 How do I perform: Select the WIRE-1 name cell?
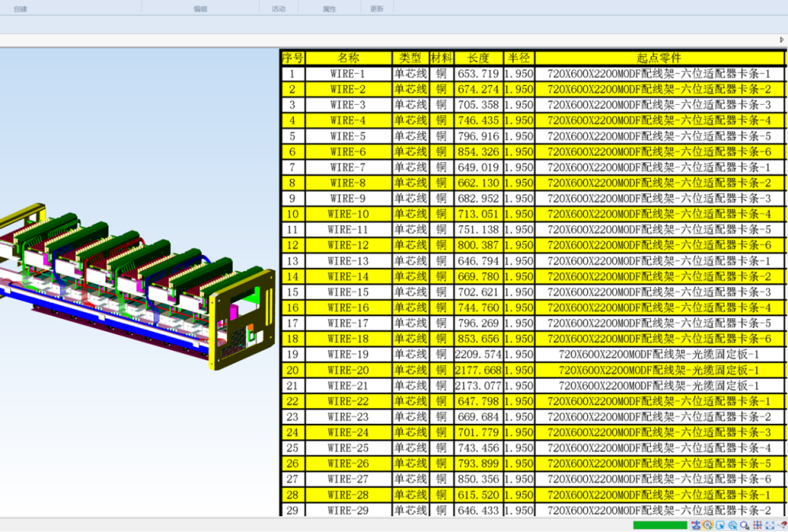click(348, 73)
